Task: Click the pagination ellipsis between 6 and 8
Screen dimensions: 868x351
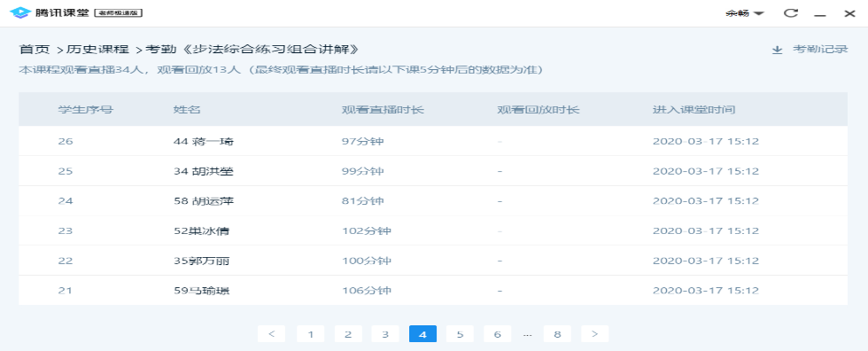Action: pos(528,334)
